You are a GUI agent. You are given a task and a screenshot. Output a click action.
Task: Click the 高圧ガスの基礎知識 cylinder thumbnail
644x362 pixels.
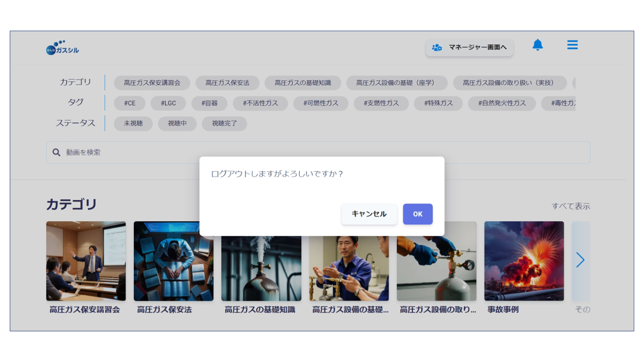[x=261, y=261]
